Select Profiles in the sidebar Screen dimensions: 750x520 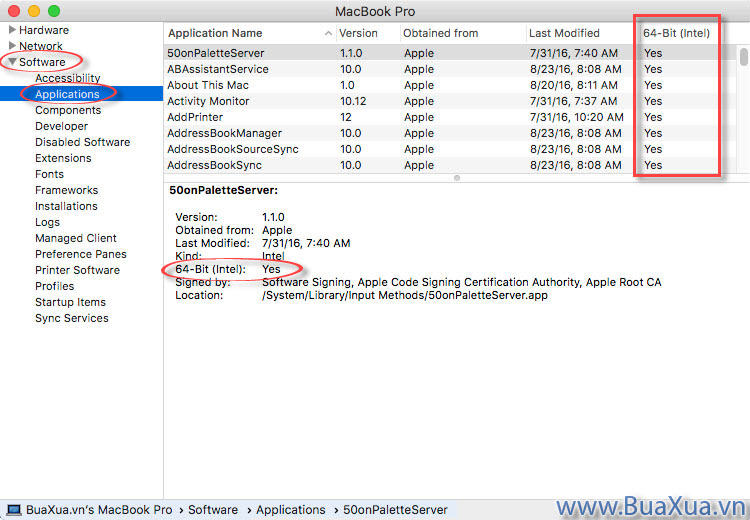(x=55, y=286)
